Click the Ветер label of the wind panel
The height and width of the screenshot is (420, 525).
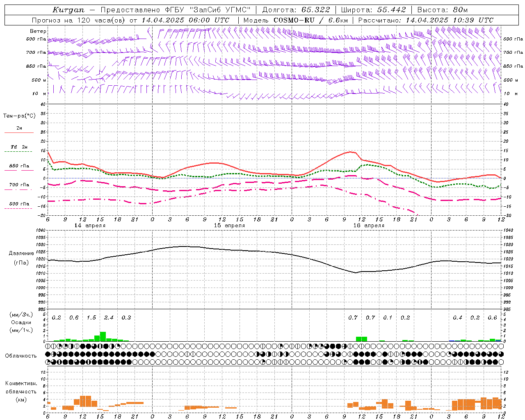pos(38,31)
